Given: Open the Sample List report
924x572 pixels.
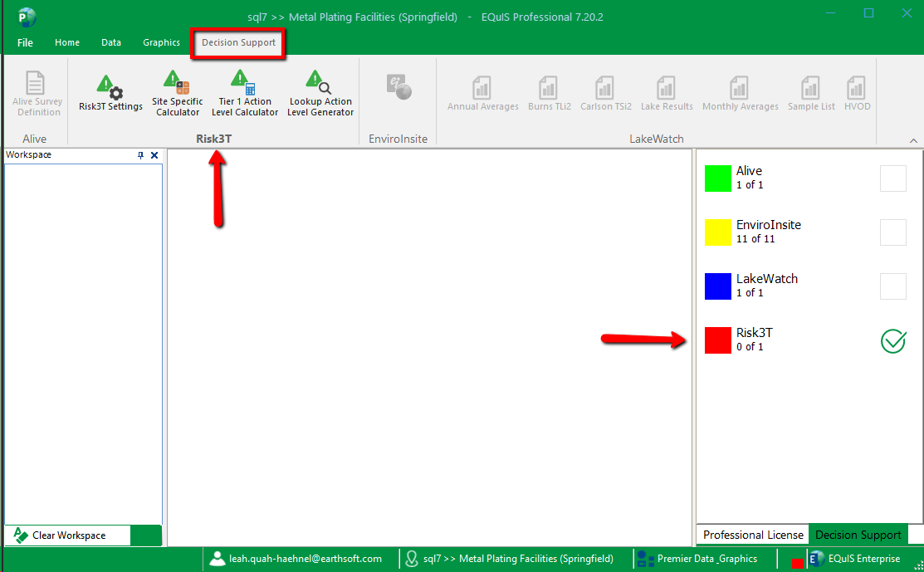Looking at the screenshot, I should click(x=811, y=93).
